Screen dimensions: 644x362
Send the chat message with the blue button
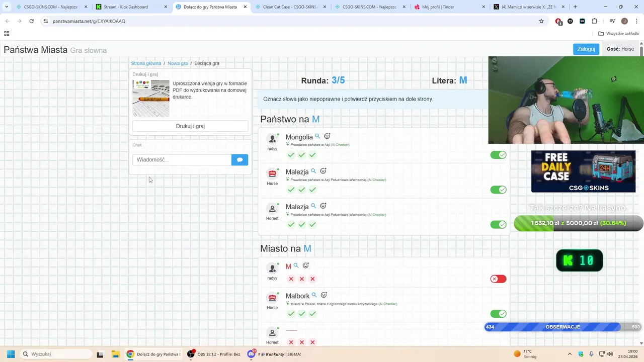[239, 160]
